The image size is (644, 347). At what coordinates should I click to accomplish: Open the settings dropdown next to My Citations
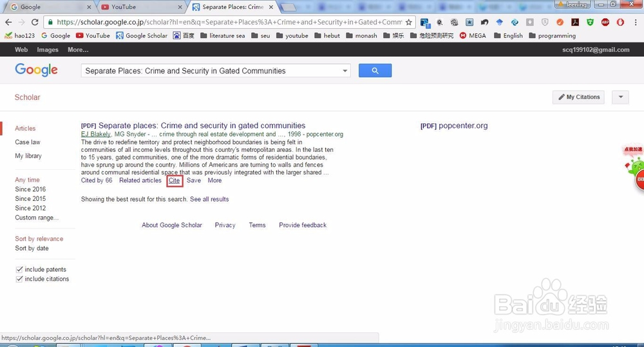(x=621, y=97)
